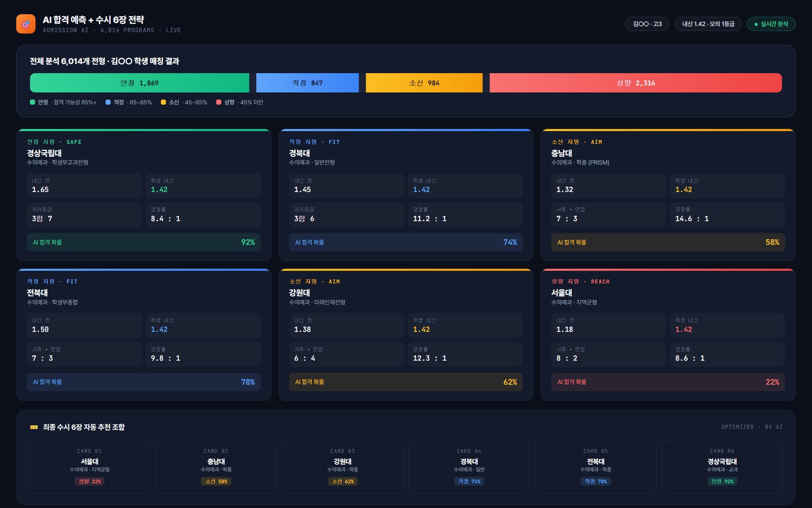The height and width of the screenshot is (508, 812).
Task: Click the 강원대 title in the 소신 지원 card
Action: (x=299, y=293)
